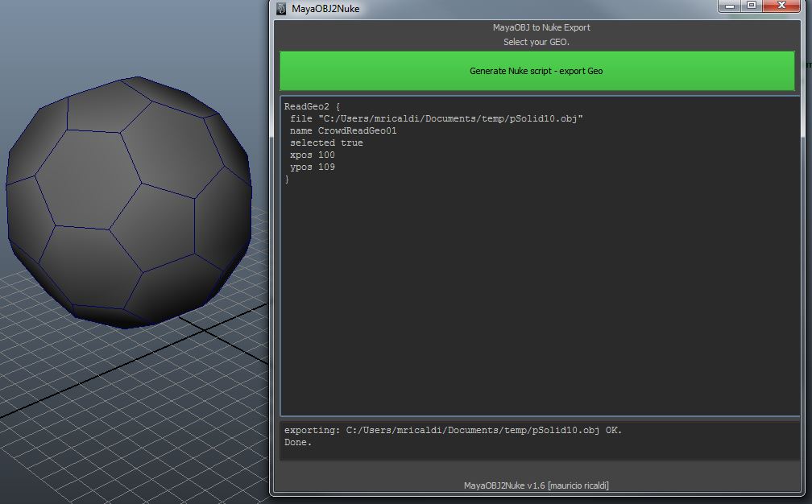This screenshot has width=812, height=504.
Task: Click the MayaOBJ2Nuke window title icon
Action: tap(281, 8)
